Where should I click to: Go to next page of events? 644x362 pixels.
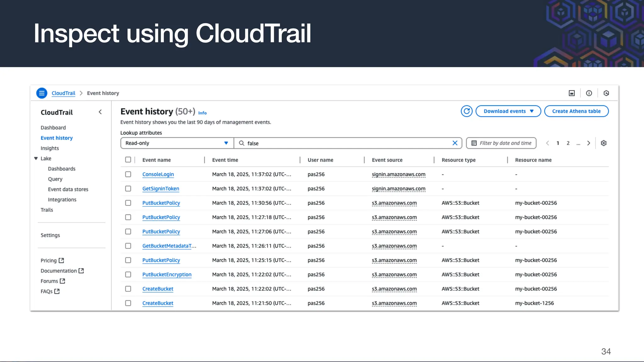588,143
